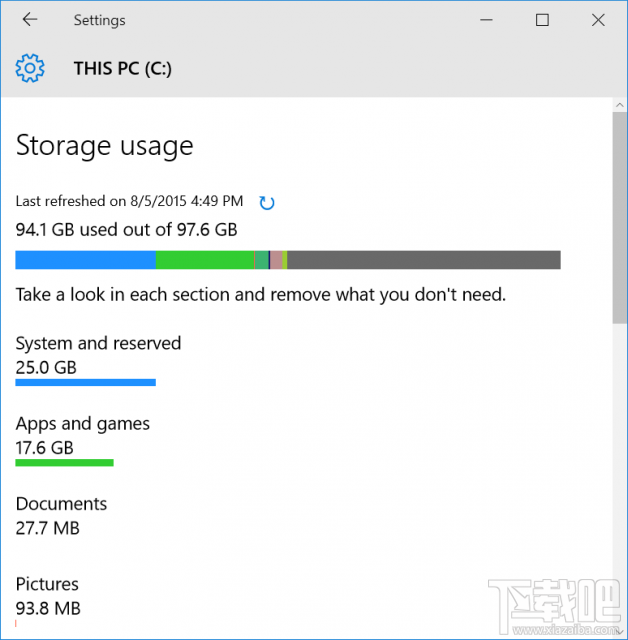This screenshot has height=640, width=628.
Task: Open the Pictures storage section
Action: coord(47,584)
